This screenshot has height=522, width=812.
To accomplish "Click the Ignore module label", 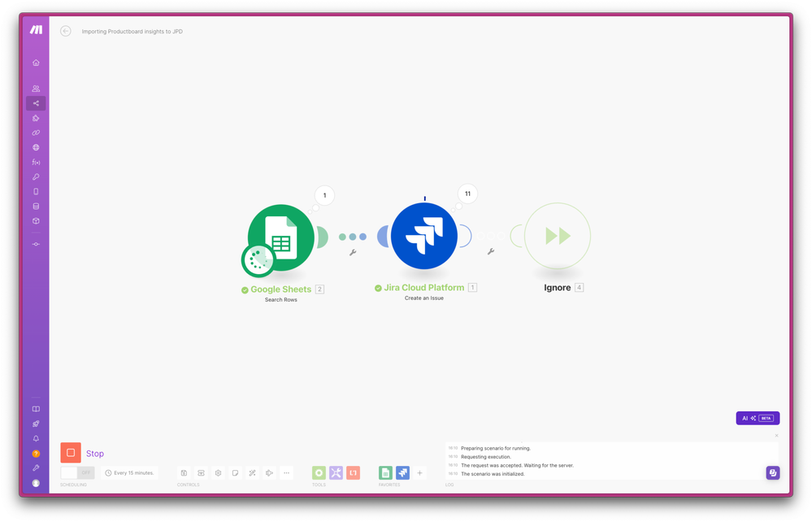I will (x=558, y=287).
